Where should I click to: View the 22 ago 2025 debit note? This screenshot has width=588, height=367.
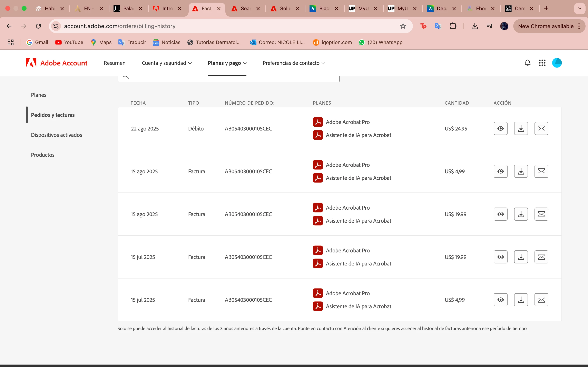pyautogui.click(x=500, y=128)
